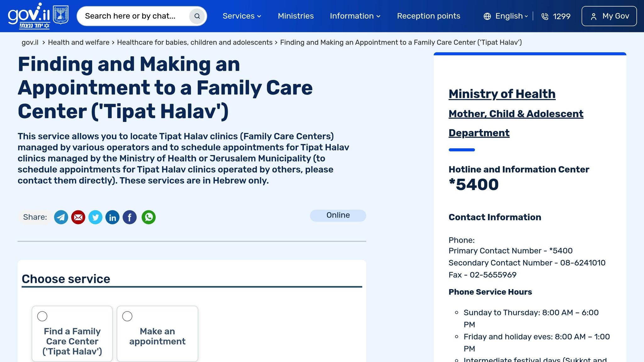Select Make an appointment radio option
Screen dimensions: 644x362
point(127,316)
